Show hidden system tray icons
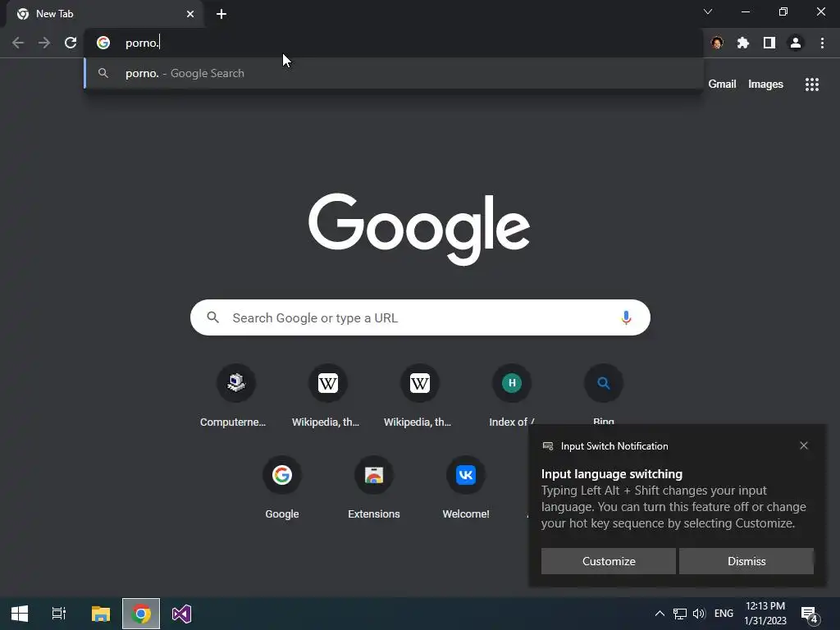 click(x=660, y=614)
